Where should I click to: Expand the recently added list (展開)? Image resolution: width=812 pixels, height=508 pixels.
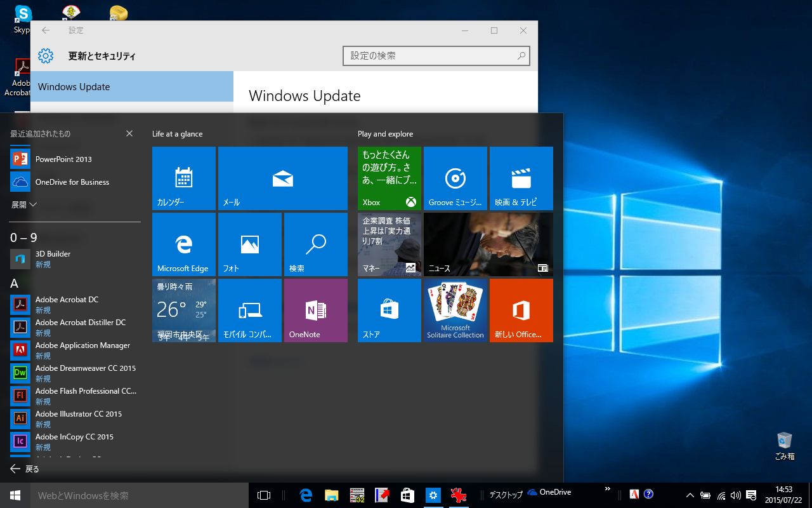24,204
